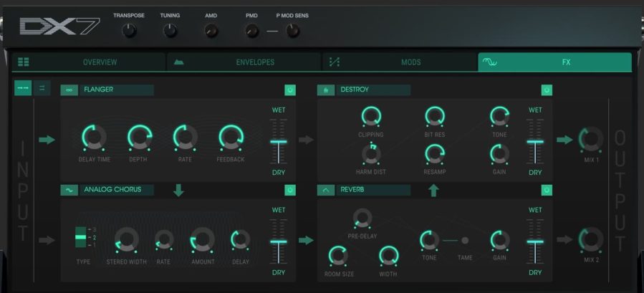Click the Reverb Gain knob
The image size is (644, 293).
pos(500,240)
